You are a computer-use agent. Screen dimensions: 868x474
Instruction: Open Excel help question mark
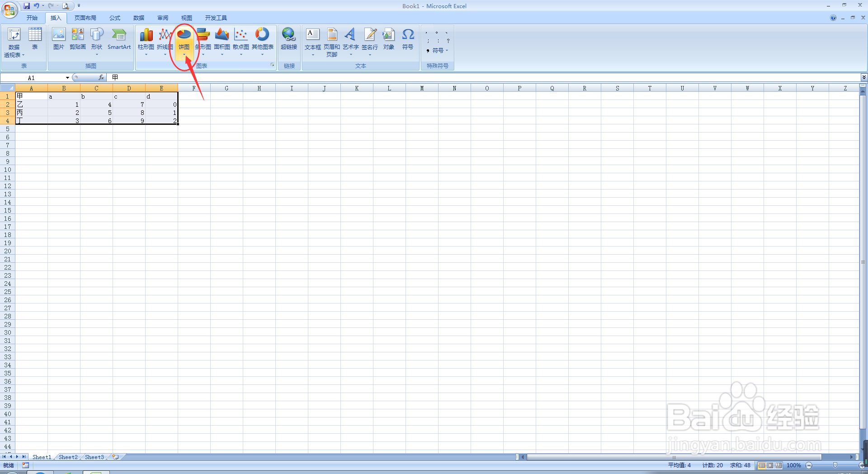[x=833, y=18]
